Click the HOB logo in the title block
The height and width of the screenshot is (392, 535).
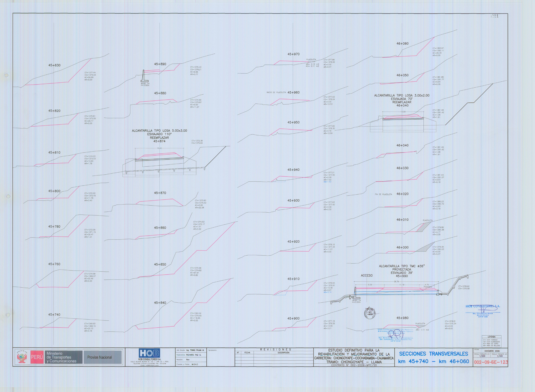click(149, 353)
